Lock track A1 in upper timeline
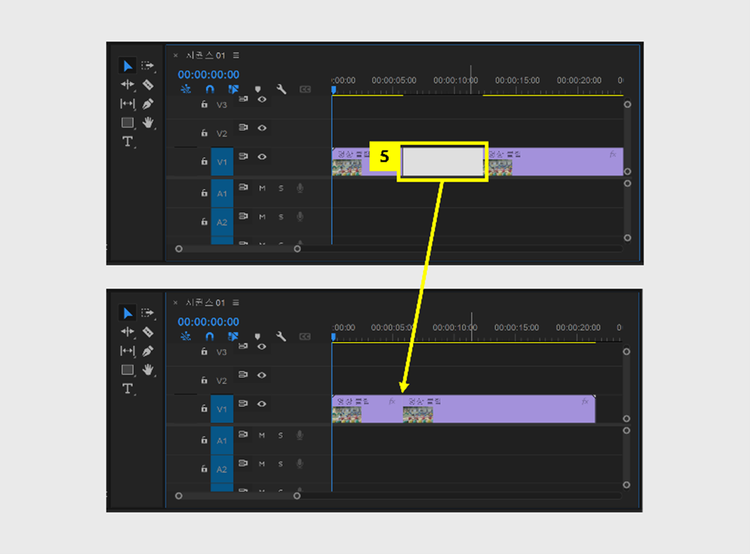The height and width of the screenshot is (554, 750). (x=204, y=193)
